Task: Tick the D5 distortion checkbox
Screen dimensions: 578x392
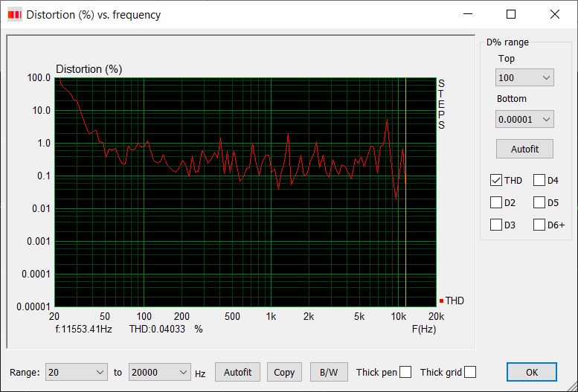Action: (539, 202)
